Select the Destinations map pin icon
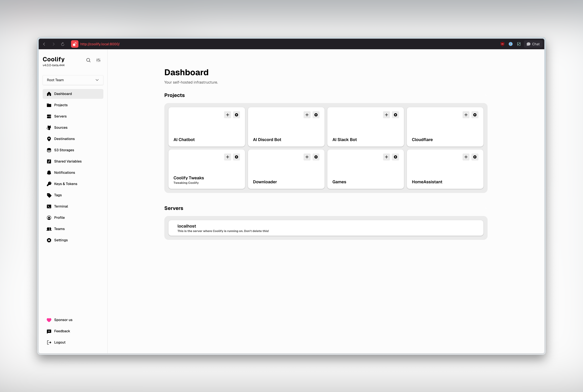Screen dimensions: 583x392 [49, 139]
